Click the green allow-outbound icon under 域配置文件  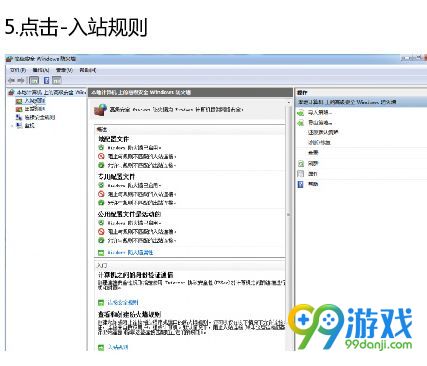tap(101, 165)
